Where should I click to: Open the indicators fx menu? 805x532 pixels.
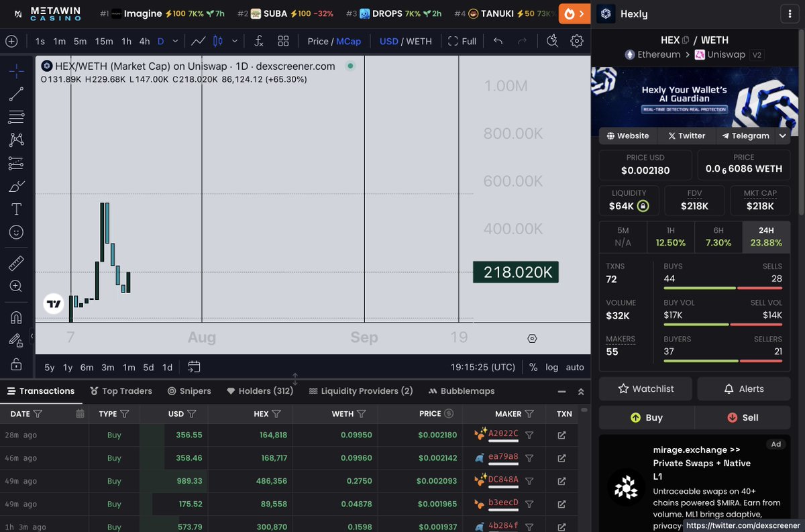coord(259,41)
